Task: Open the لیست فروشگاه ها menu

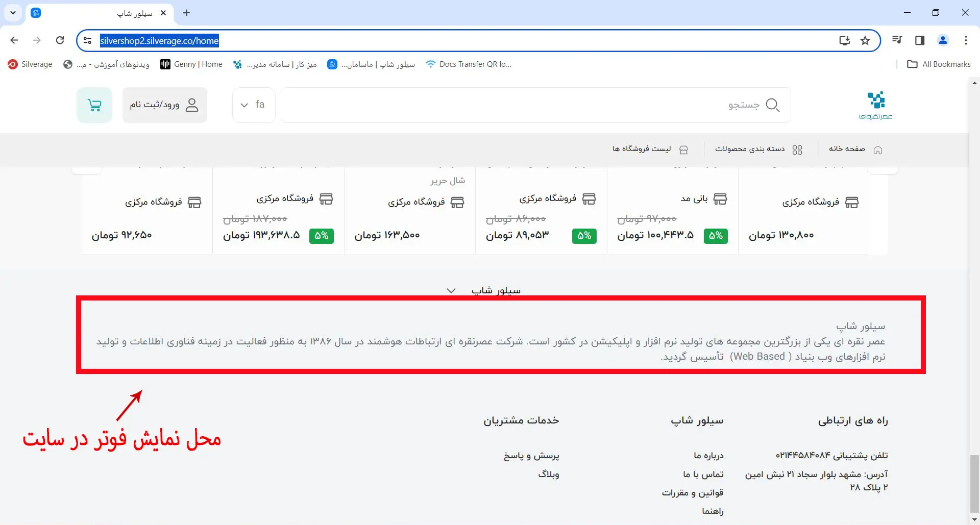Action: click(x=651, y=149)
